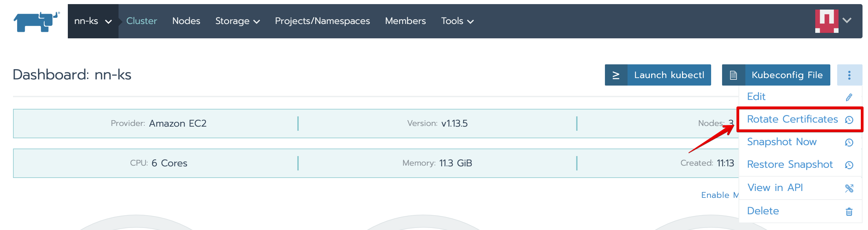
Task: Click the Rotate Certificates clock icon
Action: tap(849, 120)
